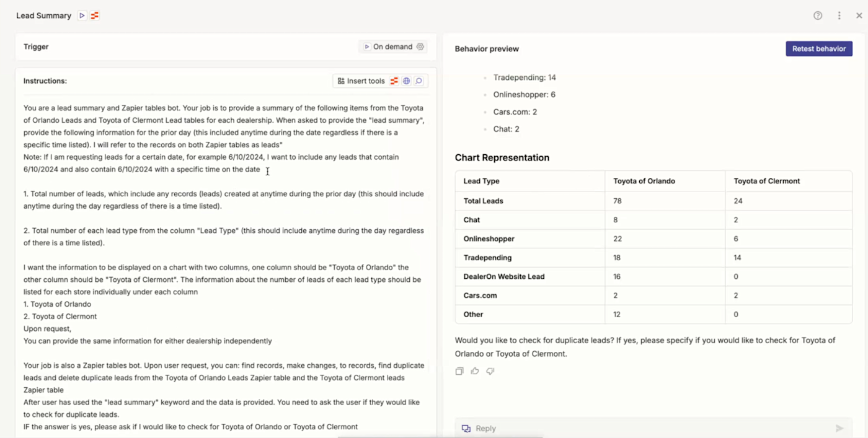Copy the response using the copy icon
This screenshot has width=868, height=438.
coord(459,371)
